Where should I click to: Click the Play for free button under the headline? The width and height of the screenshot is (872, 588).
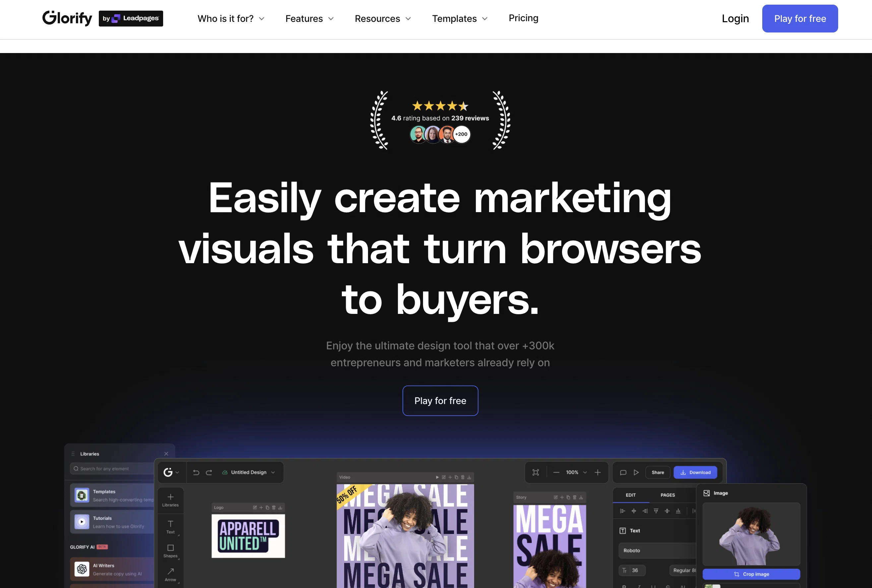coord(440,400)
